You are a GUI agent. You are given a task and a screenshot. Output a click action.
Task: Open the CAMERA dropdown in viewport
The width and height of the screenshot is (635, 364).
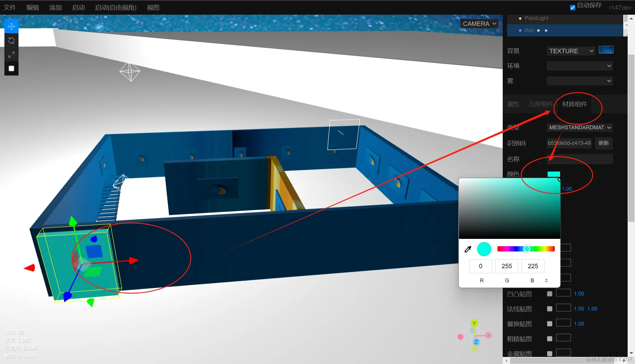[479, 24]
